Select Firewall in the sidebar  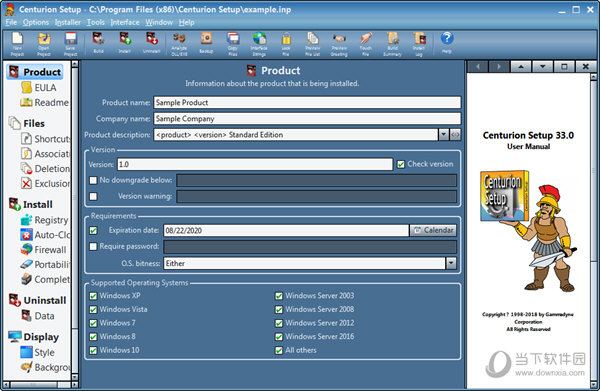(x=43, y=249)
